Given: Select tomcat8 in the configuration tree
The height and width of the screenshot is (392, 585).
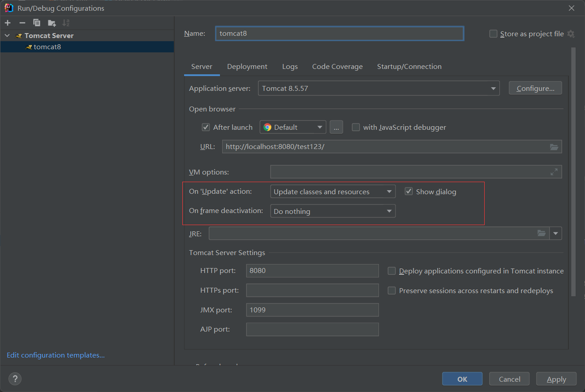Looking at the screenshot, I should tap(87, 47).
